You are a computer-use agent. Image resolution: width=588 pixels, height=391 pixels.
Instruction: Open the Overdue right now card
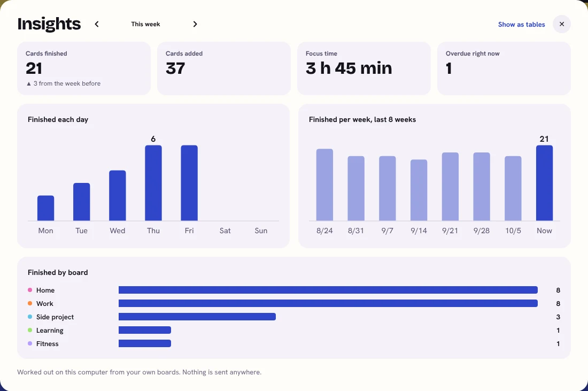click(504, 68)
